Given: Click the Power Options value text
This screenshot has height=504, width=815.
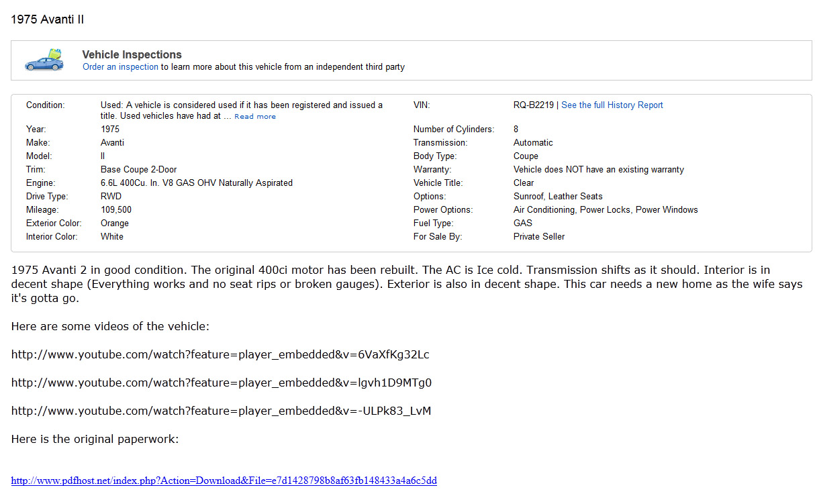Looking at the screenshot, I should point(605,210).
